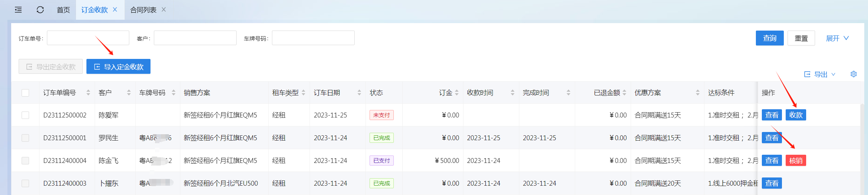
Task: Close the 合同列表 tab
Action: [164, 10]
